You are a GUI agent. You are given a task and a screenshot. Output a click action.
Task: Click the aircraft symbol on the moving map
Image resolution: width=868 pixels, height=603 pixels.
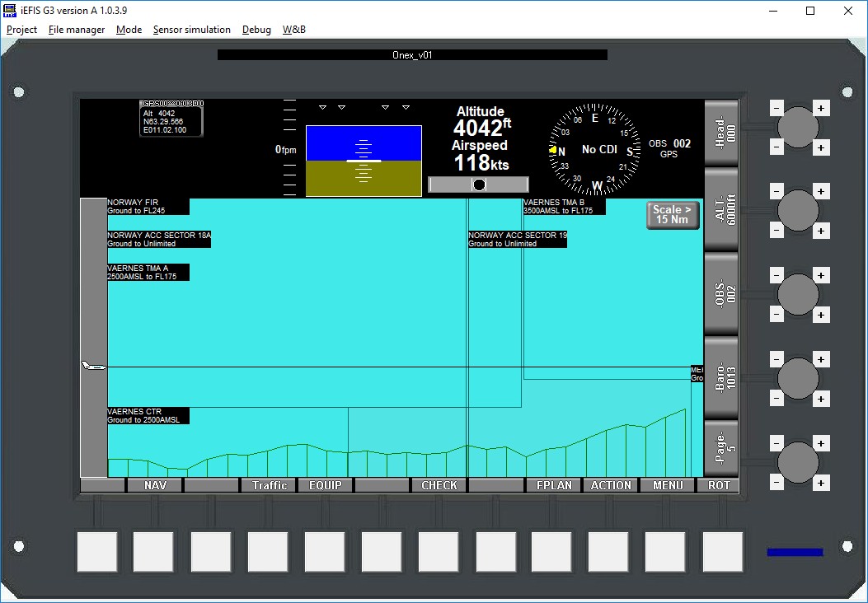tap(92, 365)
